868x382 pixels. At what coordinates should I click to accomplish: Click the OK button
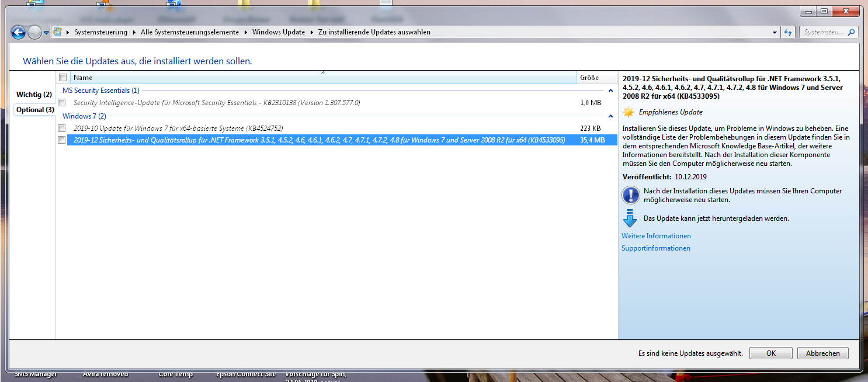tap(771, 353)
